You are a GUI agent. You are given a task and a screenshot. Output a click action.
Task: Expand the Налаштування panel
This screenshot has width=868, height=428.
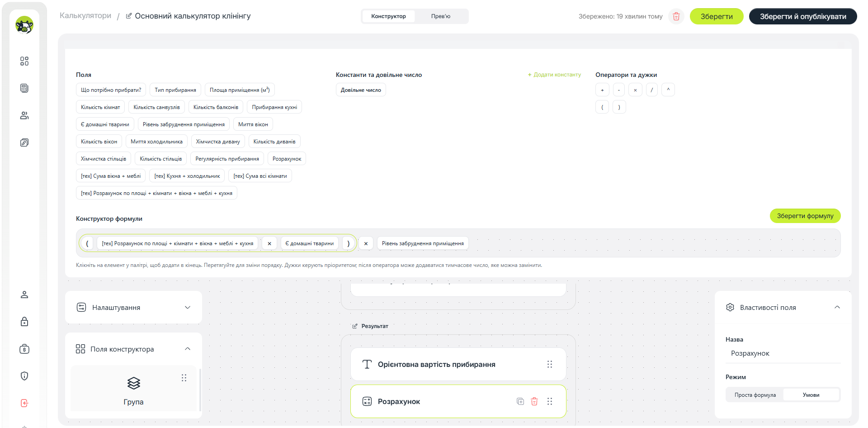pos(133,307)
